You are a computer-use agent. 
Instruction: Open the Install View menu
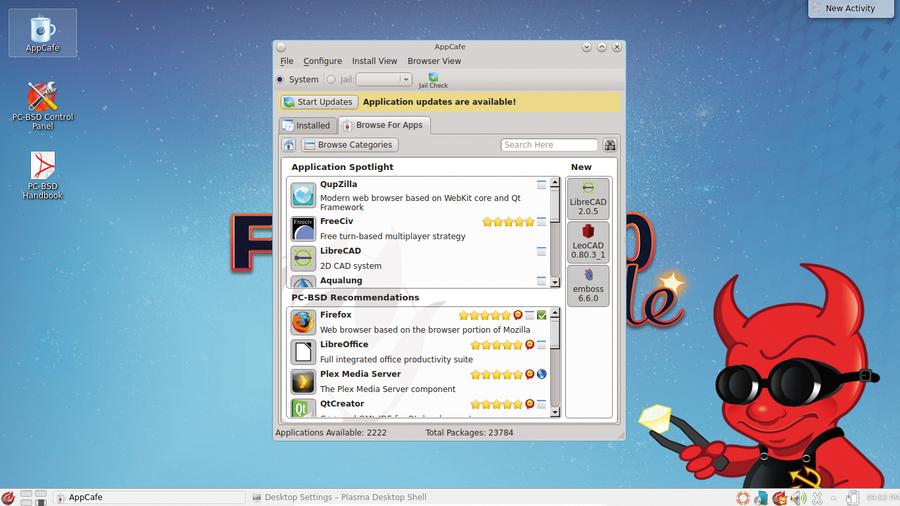[x=374, y=61]
